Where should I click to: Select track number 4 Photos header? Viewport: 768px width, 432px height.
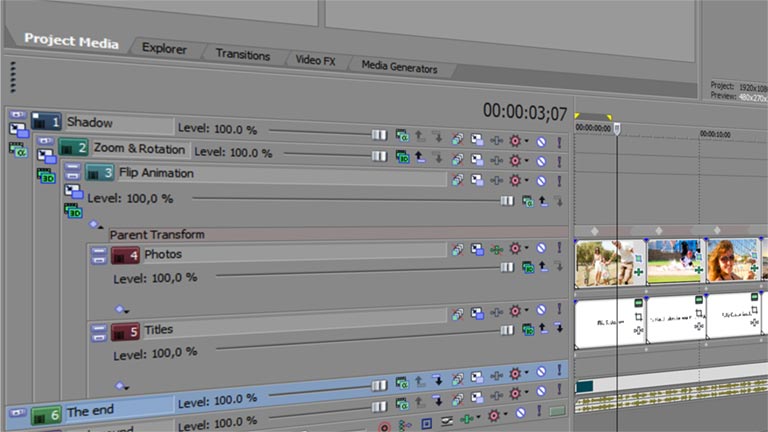(125, 255)
